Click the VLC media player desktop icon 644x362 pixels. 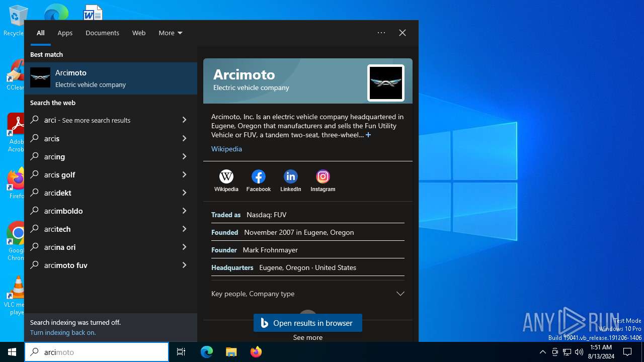tap(15, 296)
